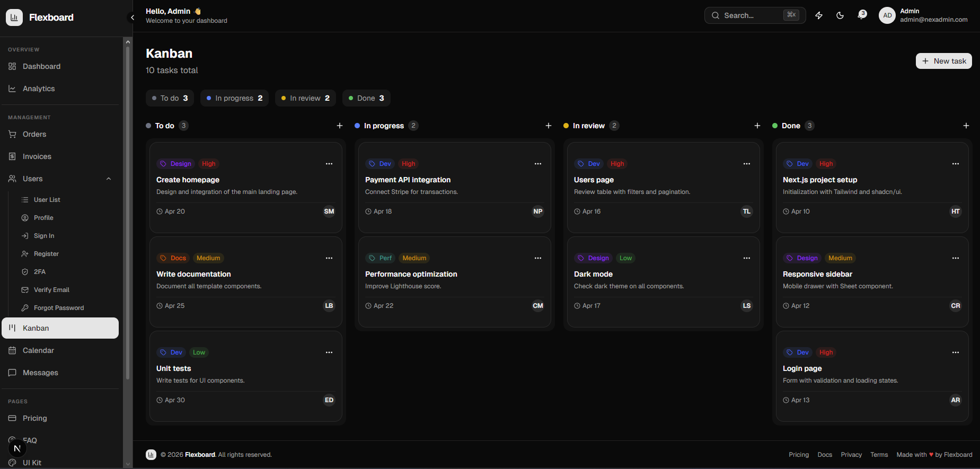Open the AD admin avatar menu
Image resolution: width=980 pixels, height=469 pixels.
[887, 15]
